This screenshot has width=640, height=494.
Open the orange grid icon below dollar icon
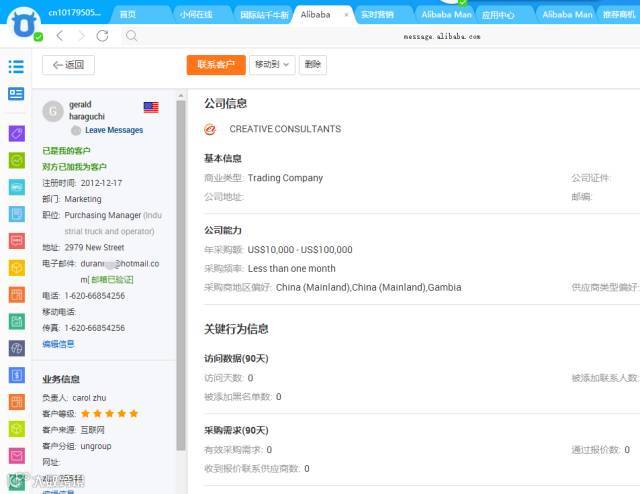tap(17, 402)
